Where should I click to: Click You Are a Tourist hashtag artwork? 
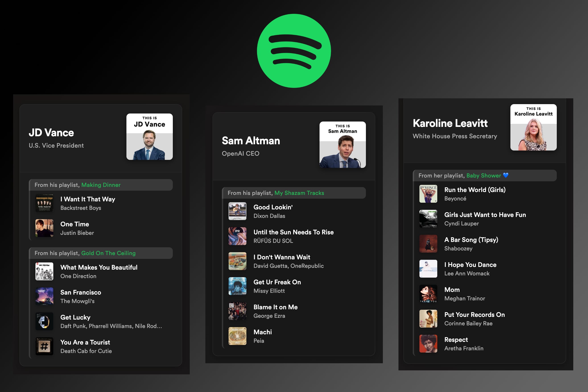pos(44,346)
